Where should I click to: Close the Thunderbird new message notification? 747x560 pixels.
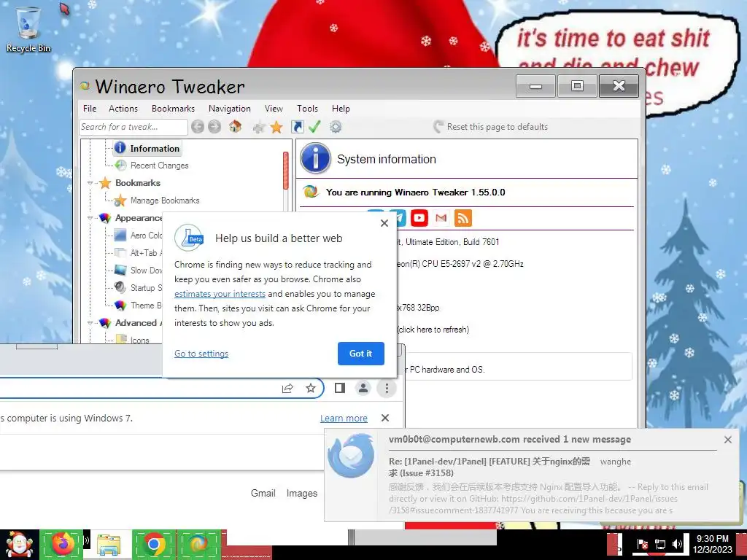(x=727, y=440)
